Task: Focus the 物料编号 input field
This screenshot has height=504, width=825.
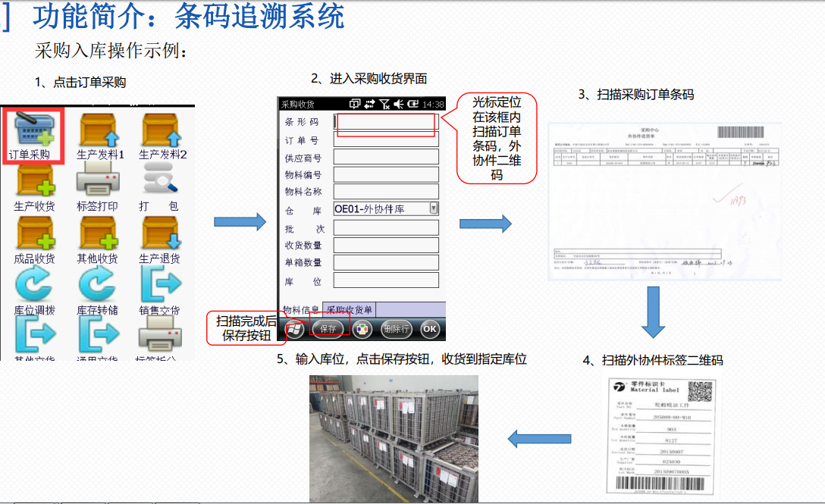Action: [386, 174]
